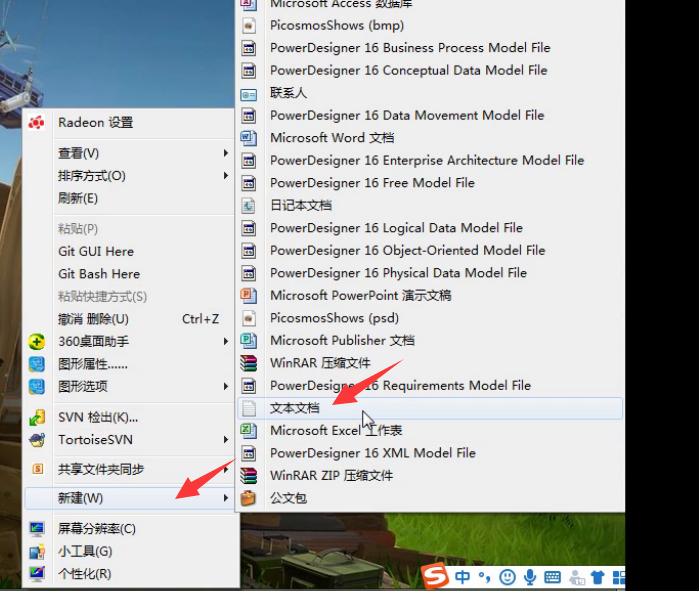
Task: Open the Sogou emoji smiley icon
Action: (x=507, y=578)
